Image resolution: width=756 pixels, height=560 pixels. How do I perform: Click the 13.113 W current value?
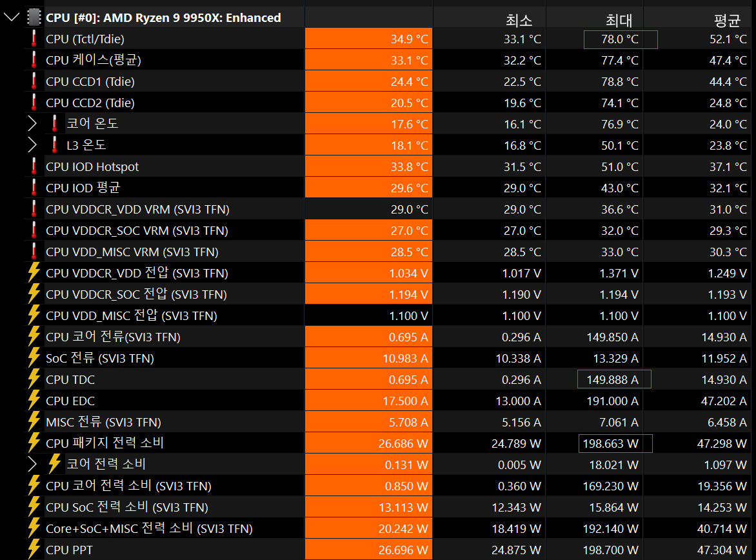[x=404, y=508]
